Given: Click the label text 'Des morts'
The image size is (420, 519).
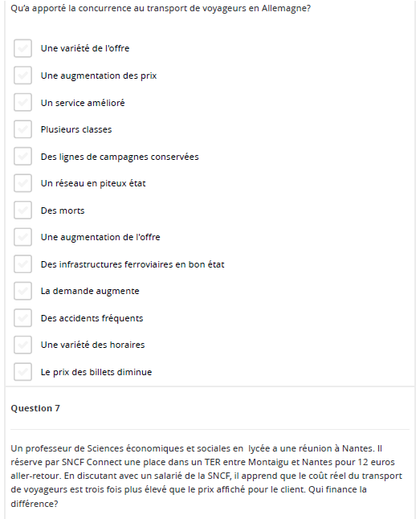Looking at the screenshot, I should pyautogui.click(x=63, y=210).
